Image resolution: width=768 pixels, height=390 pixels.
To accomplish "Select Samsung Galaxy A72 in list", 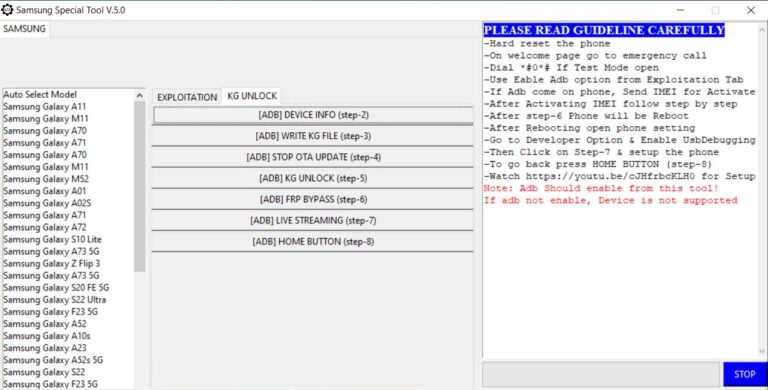I will [45, 227].
